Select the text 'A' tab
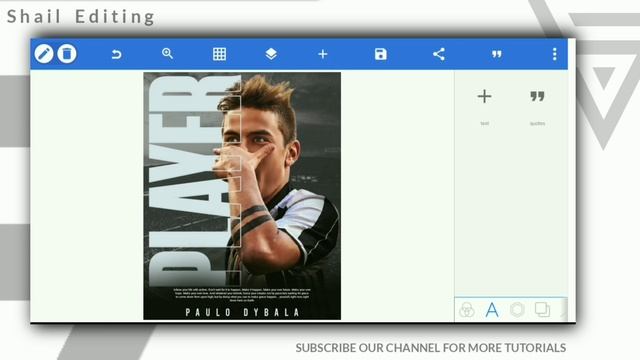The height and width of the screenshot is (360, 640). 492,310
